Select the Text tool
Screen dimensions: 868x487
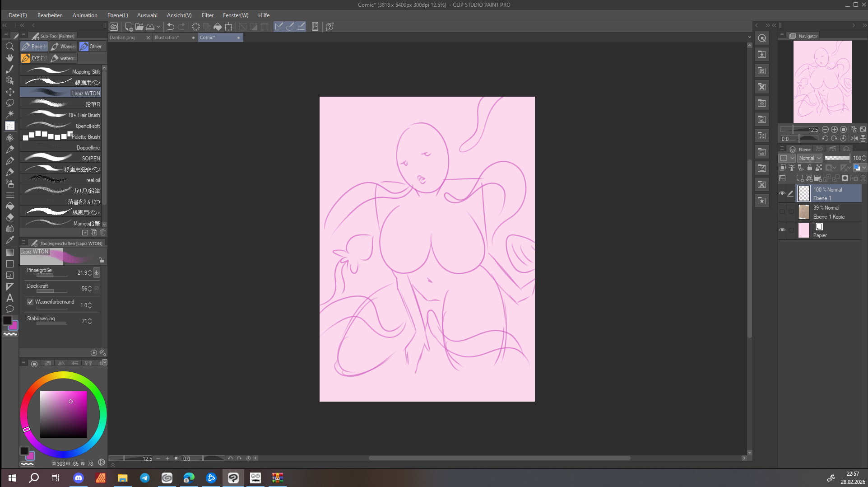coord(9,298)
